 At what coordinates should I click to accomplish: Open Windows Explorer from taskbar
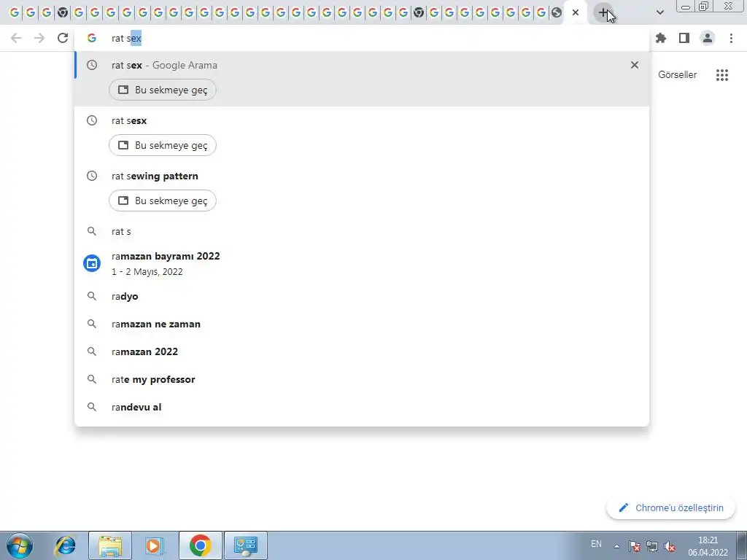(110, 545)
